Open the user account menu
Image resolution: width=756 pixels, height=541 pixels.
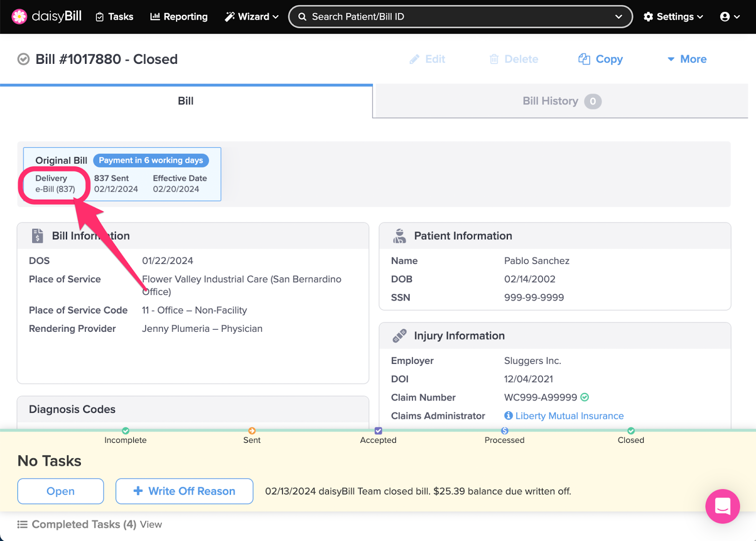(730, 17)
